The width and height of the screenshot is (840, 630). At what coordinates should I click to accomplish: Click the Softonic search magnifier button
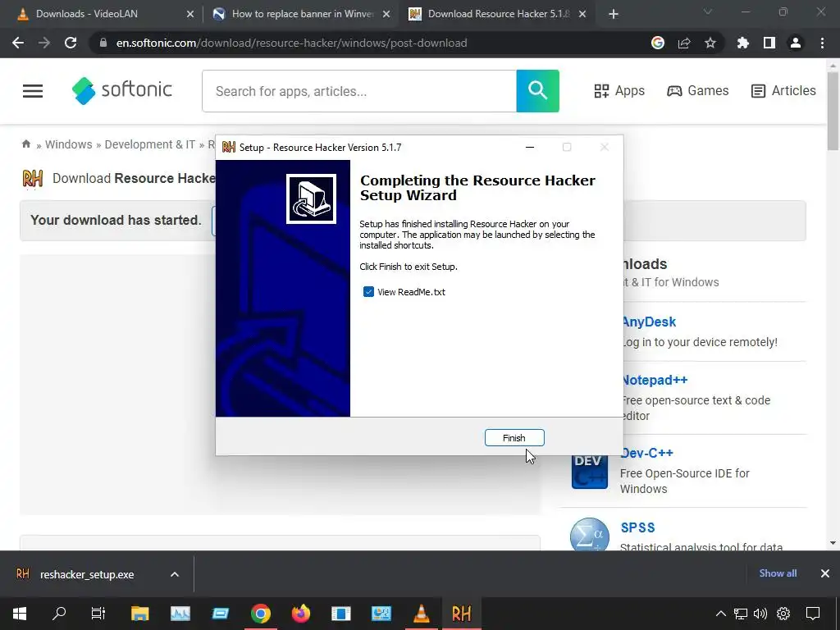click(538, 91)
